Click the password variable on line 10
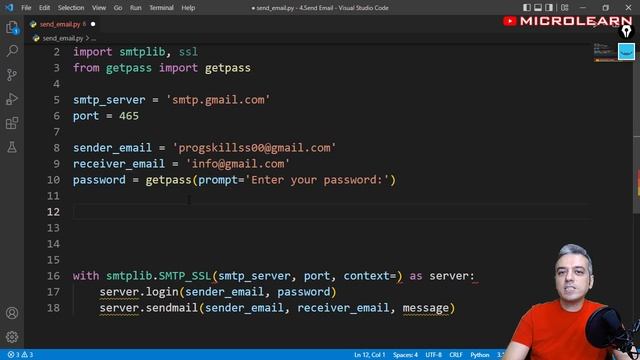The image size is (640, 360). pos(99,180)
